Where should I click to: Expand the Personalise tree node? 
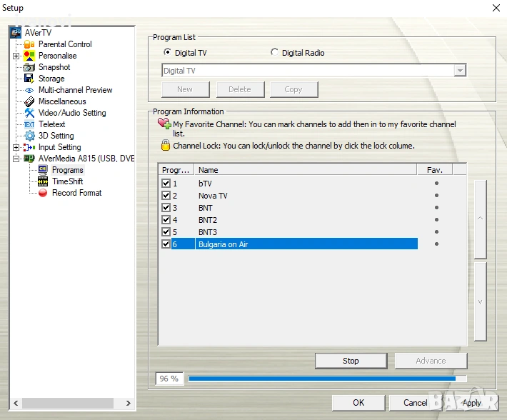[16, 56]
